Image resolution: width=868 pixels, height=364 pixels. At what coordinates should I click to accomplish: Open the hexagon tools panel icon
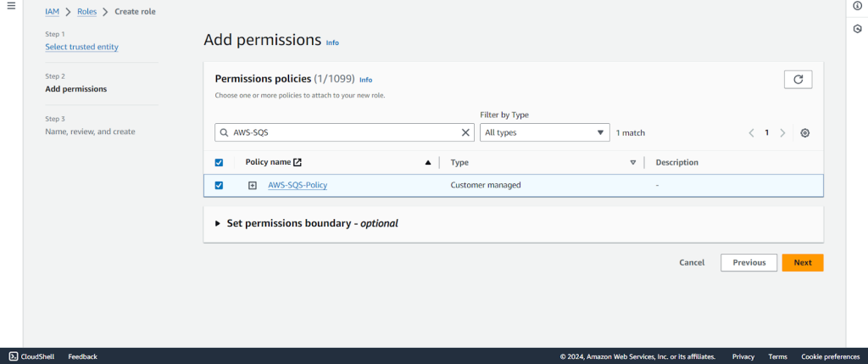(x=858, y=29)
